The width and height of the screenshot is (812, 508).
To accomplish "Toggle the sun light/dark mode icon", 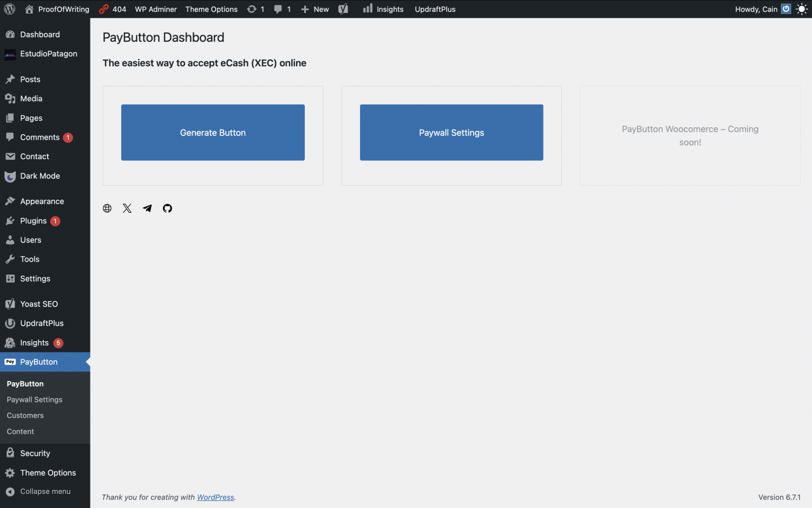I will (x=802, y=9).
